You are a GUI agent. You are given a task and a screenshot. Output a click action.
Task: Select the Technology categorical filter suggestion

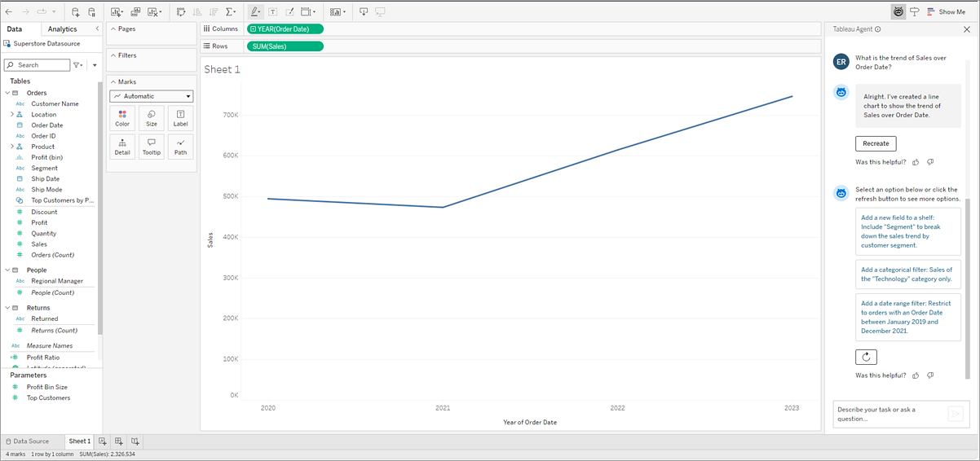tap(907, 274)
